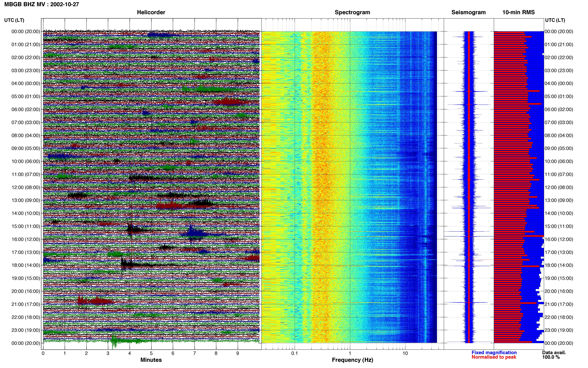Click right time label '22:00 (18:00)'

(x=559, y=317)
